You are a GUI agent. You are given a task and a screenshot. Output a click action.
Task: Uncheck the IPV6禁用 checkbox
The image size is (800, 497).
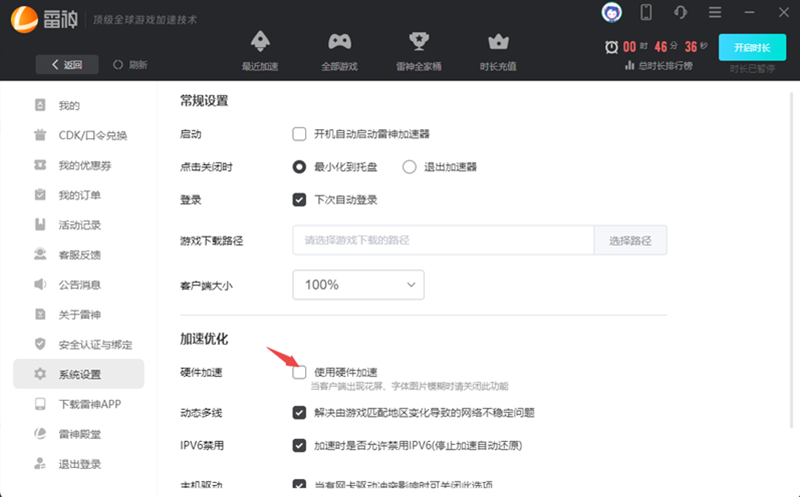[x=299, y=445]
